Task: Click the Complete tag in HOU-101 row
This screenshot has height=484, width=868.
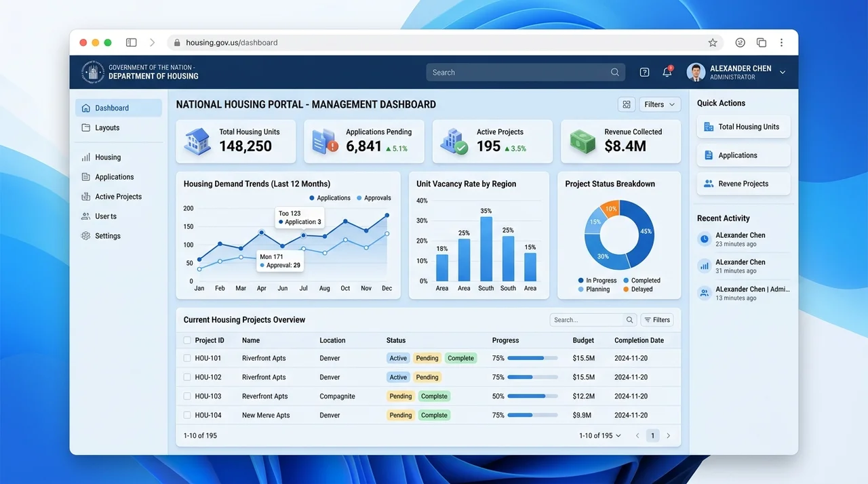Action: click(x=460, y=358)
